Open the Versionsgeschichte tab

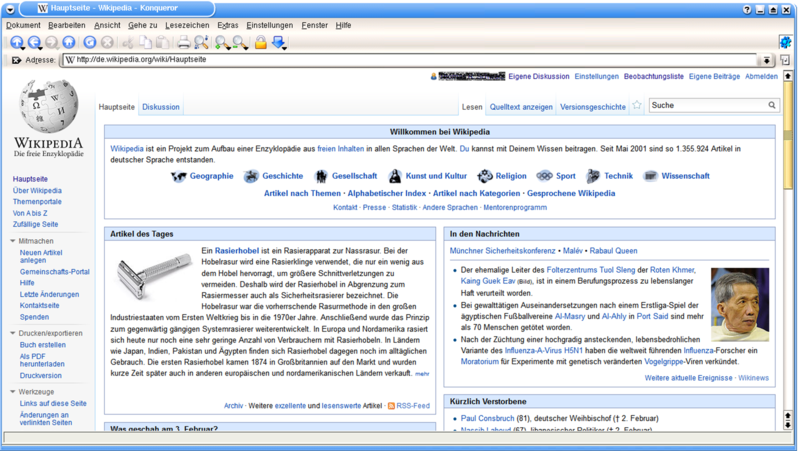click(x=593, y=107)
